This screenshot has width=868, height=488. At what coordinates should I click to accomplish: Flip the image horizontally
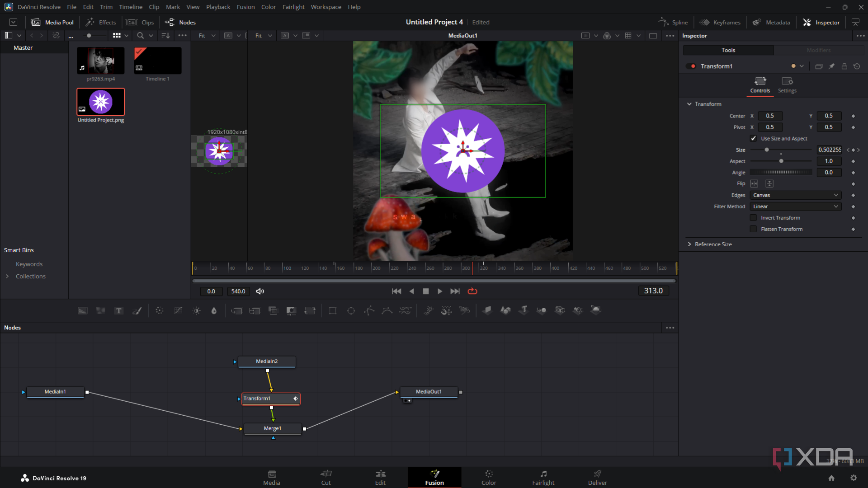click(x=754, y=184)
